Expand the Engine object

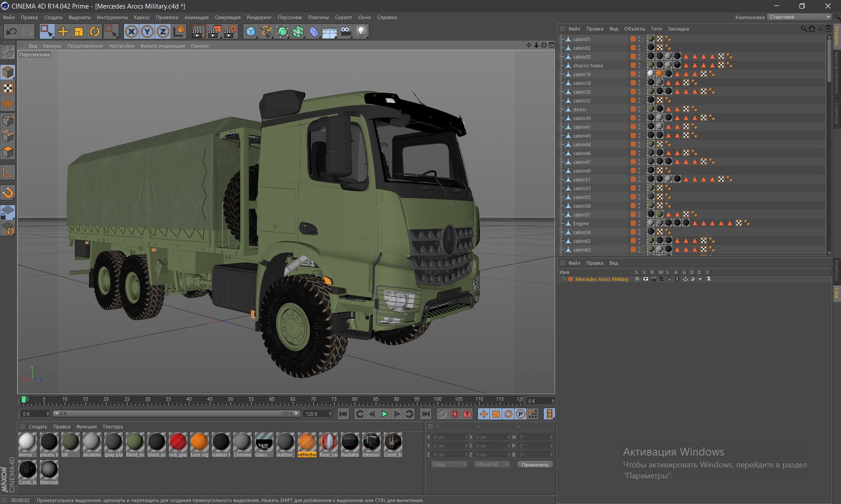563,224
